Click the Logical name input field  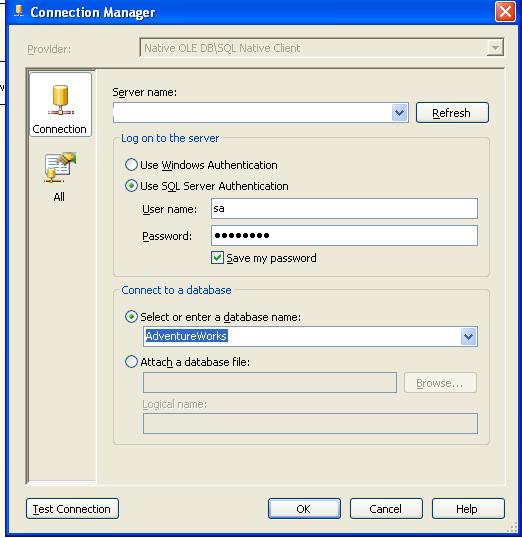310,424
